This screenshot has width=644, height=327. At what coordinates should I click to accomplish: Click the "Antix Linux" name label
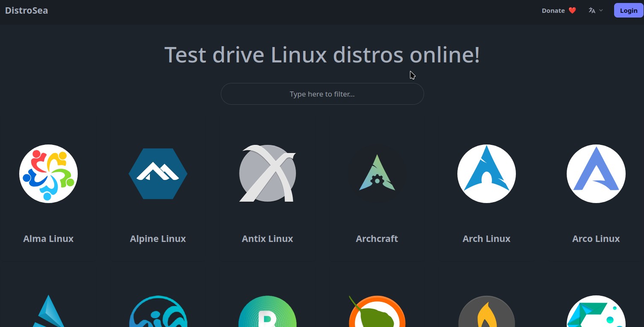tap(267, 239)
